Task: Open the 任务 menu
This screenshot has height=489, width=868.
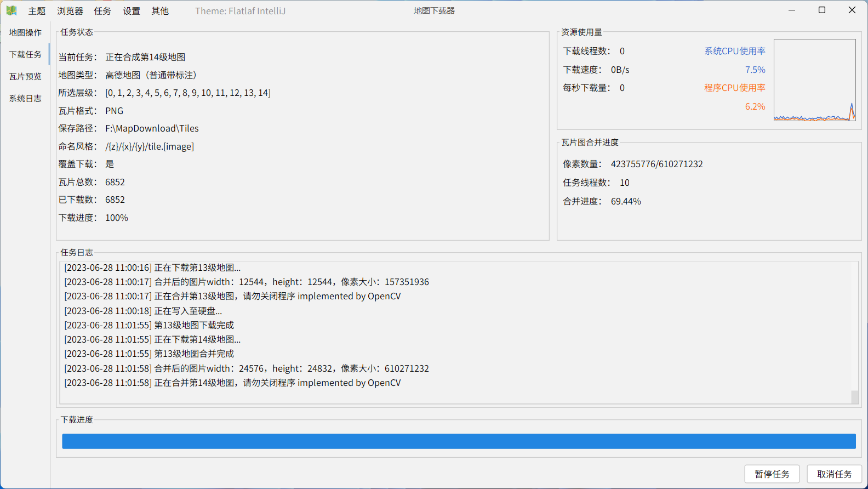Action: [x=102, y=11]
